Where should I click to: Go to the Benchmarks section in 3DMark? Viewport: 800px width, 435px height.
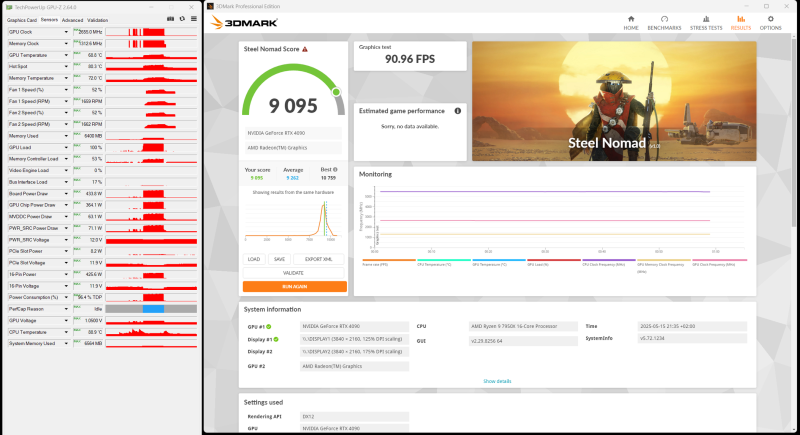click(x=664, y=23)
